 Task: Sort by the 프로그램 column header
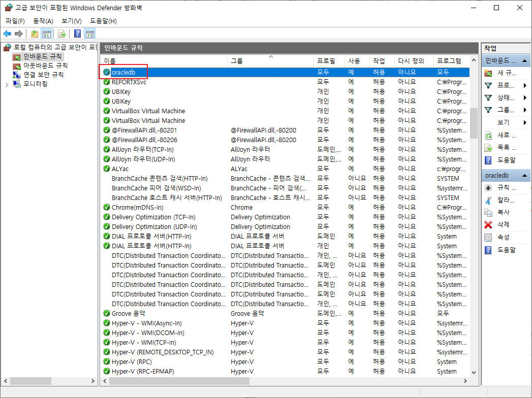click(x=452, y=61)
